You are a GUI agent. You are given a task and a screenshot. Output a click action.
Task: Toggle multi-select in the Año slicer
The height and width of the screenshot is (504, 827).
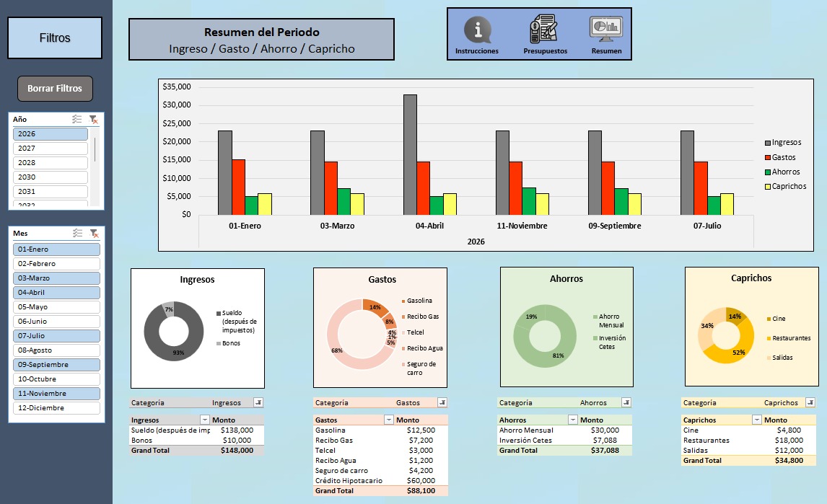tap(77, 120)
